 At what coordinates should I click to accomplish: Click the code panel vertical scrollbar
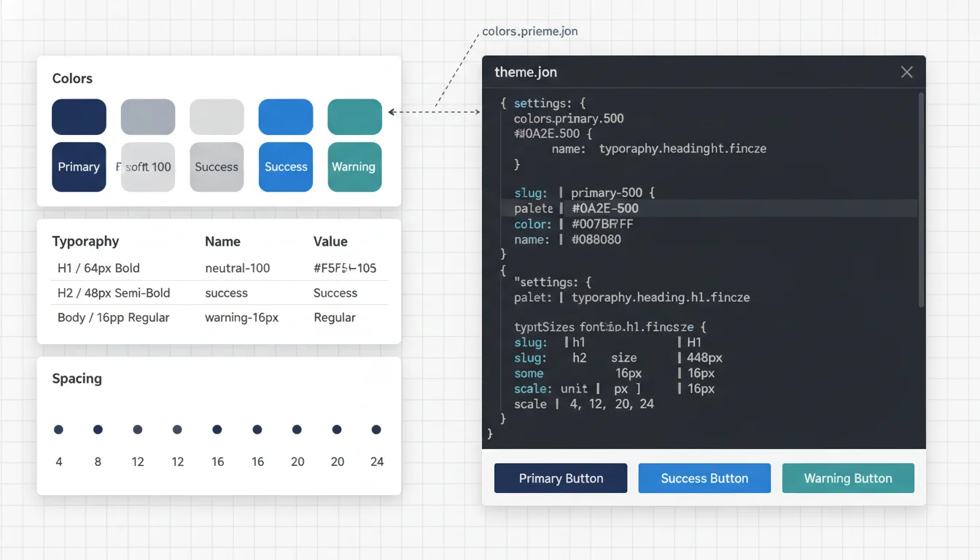pos(921,198)
